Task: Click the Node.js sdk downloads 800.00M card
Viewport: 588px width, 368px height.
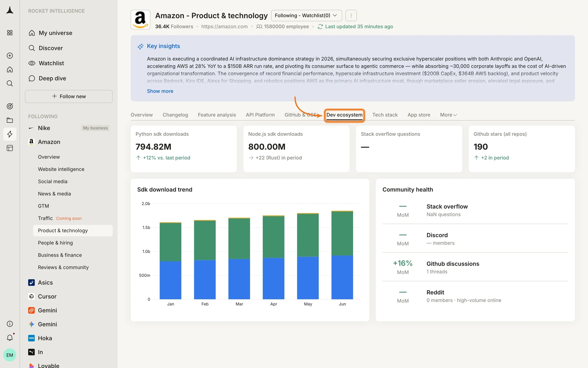Action: coord(296,149)
